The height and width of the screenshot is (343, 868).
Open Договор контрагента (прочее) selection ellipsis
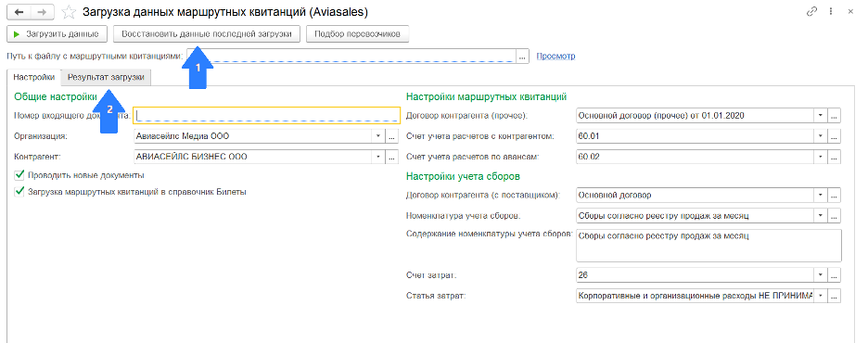pos(835,116)
